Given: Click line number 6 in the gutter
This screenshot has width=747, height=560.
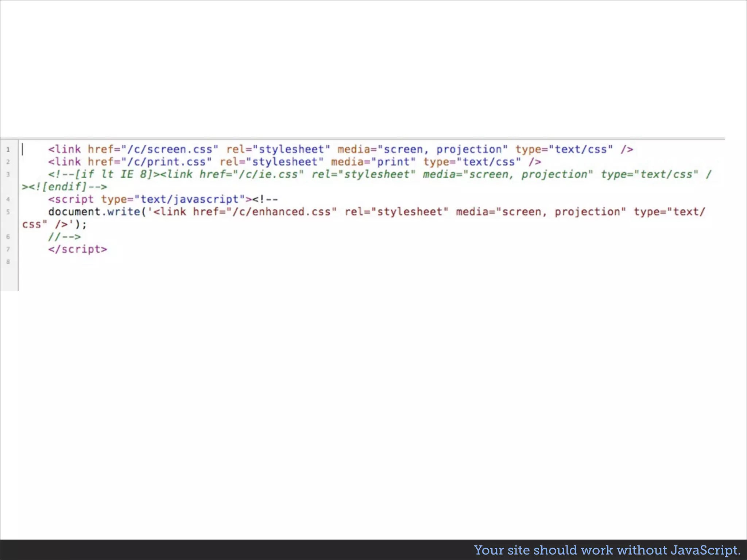Looking at the screenshot, I should [x=8, y=237].
